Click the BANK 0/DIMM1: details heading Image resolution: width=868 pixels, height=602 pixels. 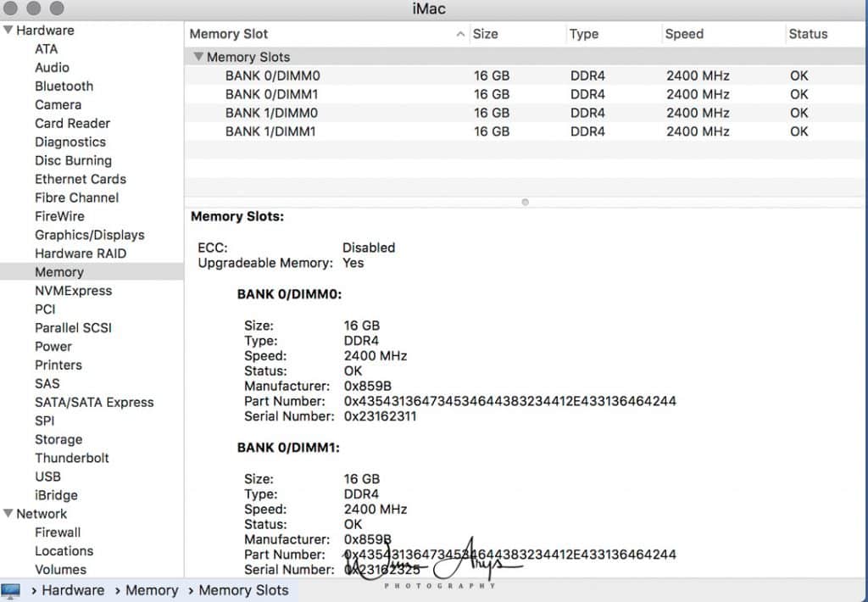pyautogui.click(x=288, y=448)
